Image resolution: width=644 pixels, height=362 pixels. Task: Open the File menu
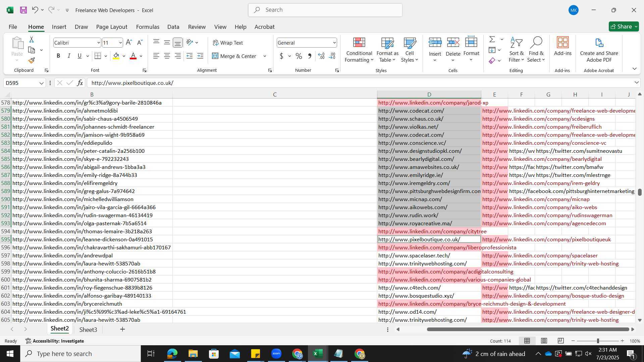pos(13,27)
